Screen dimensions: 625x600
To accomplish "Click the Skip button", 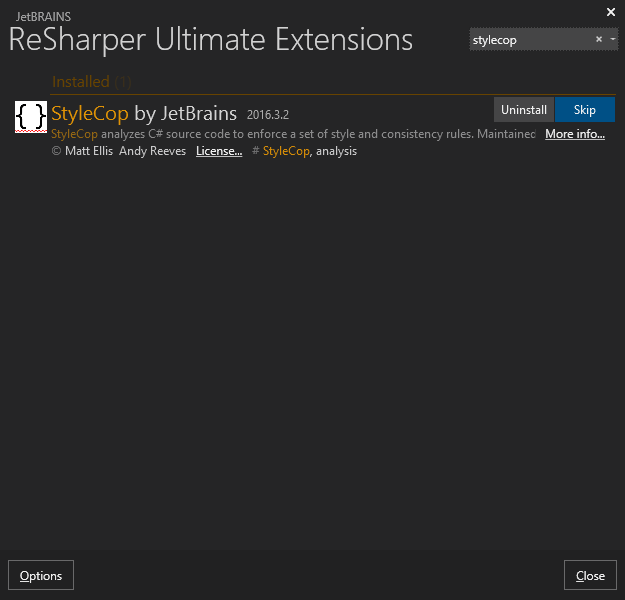I will 585,110.
